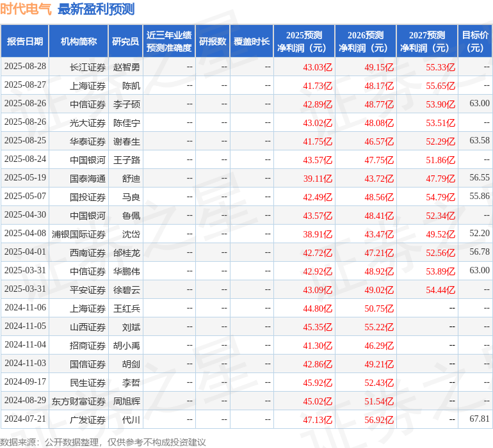Select 39.11亿 forecast value
This screenshot has width=493, height=448.
pos(318,179)
